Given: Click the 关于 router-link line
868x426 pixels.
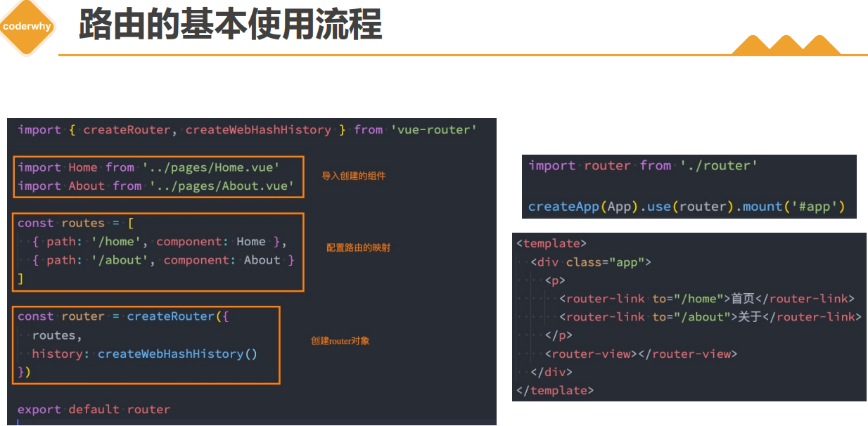Looking at the screenshot, I should 710,317.
